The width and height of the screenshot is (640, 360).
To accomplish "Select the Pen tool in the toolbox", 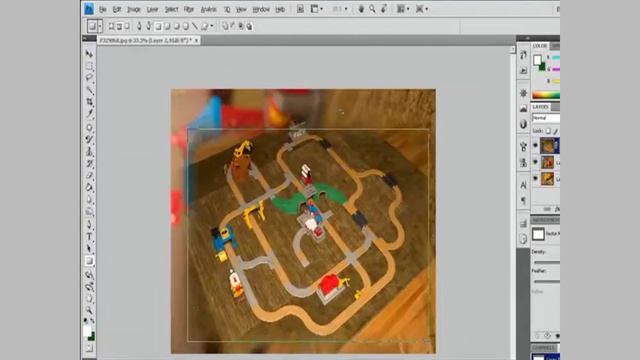I will tap(89, 224).
